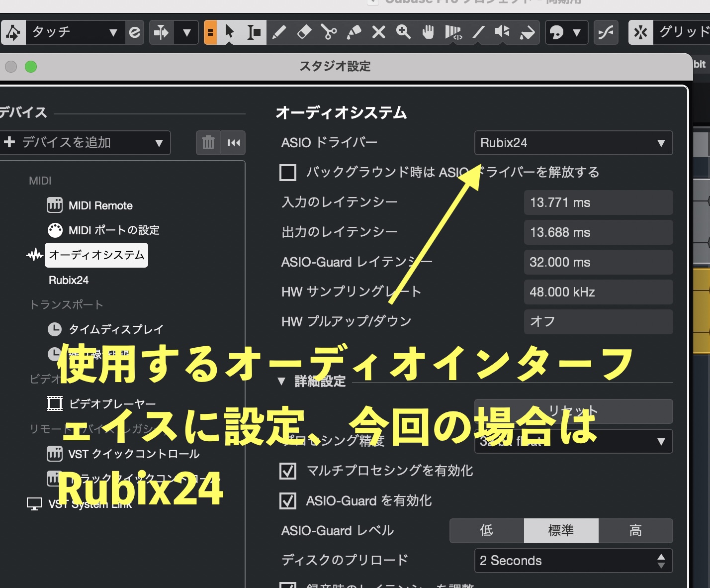
Task: Select the Range Selection tool
Action: [254, 32]
